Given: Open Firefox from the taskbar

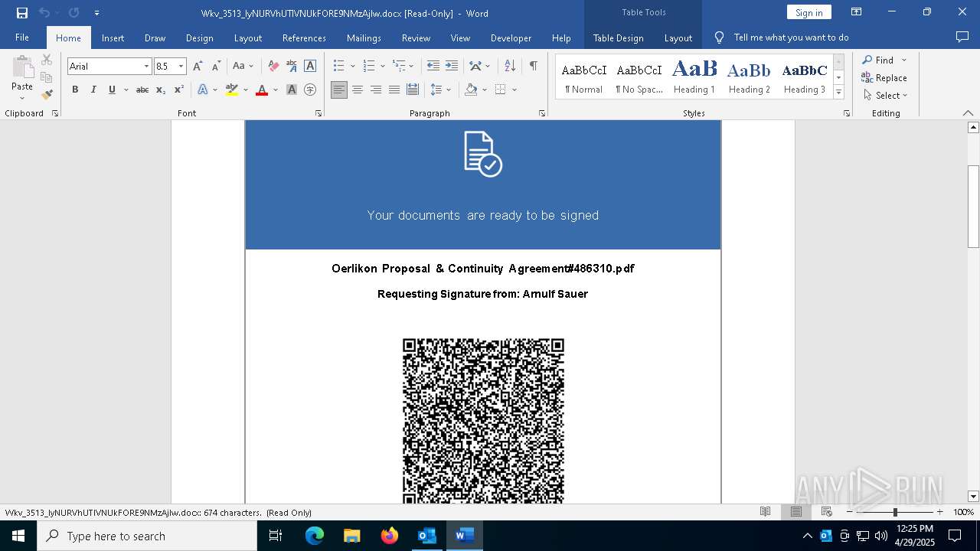Looking at the screenshot, I should point(390,536).
